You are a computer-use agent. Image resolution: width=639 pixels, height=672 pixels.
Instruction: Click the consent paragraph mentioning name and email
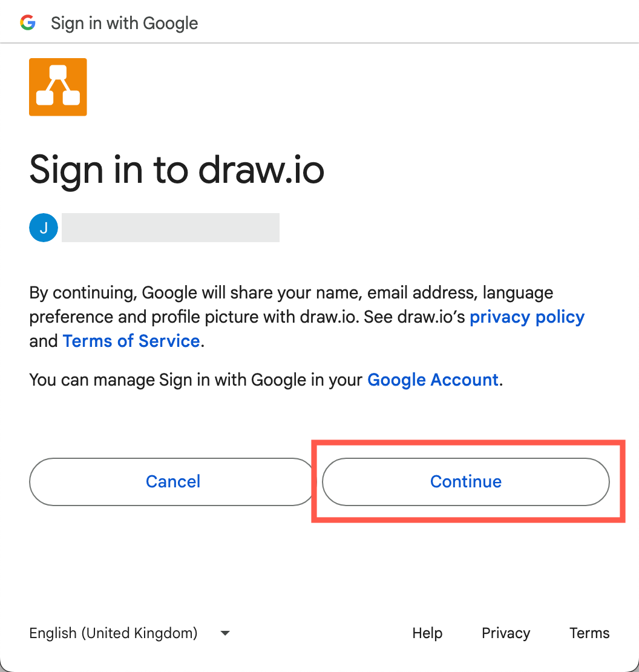point(290,316)
